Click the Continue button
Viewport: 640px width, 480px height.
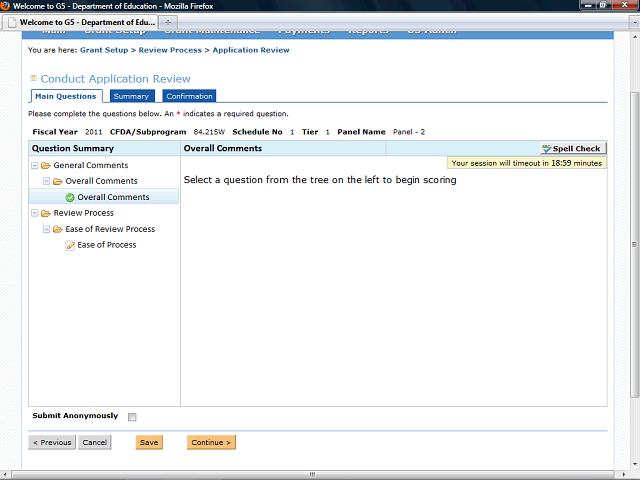click(211, 442)
